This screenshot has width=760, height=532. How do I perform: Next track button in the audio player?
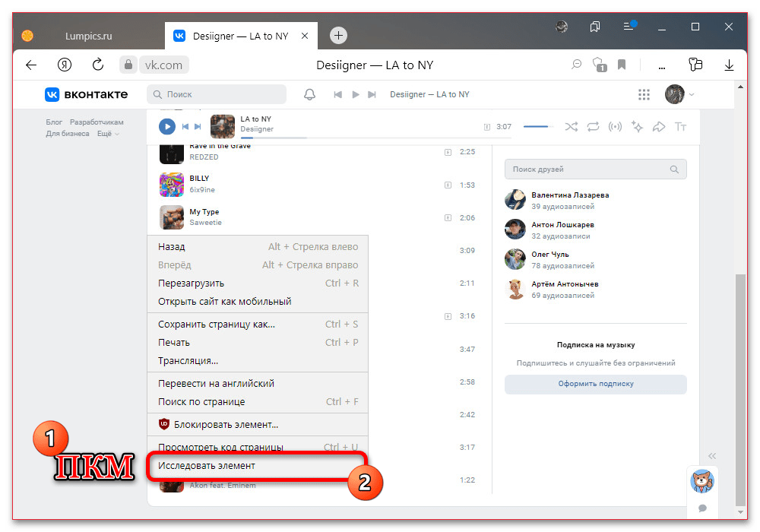pos(198,126)
